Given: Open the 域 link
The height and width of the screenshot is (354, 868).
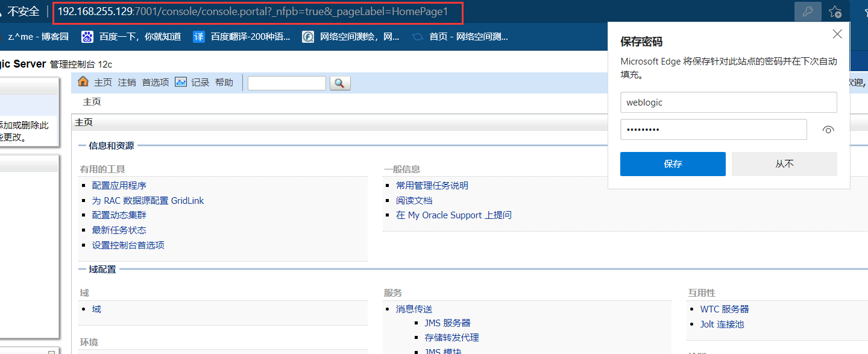Looking at the screenshot, I should [x=96, y=309].
